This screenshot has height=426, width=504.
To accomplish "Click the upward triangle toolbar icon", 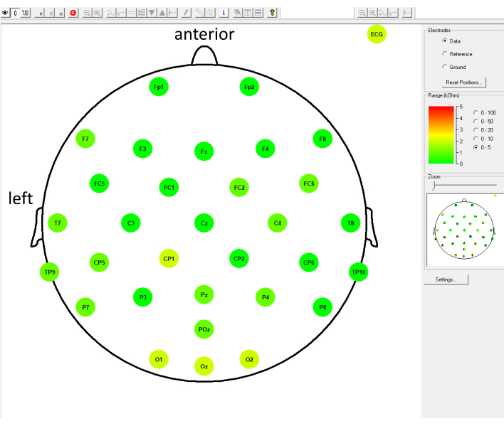I will [x=162, y=13].
